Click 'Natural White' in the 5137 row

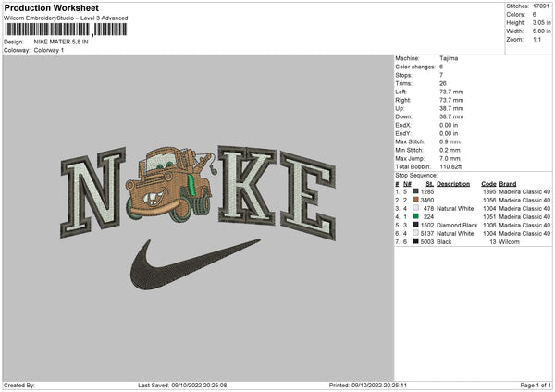[455, 234]
